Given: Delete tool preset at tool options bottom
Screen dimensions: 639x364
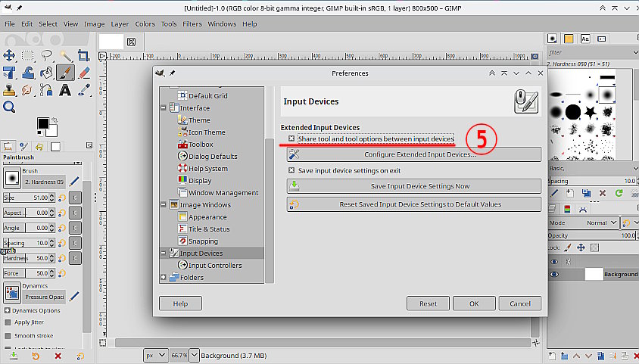Looking at the screenshot, I should (58, 356).
